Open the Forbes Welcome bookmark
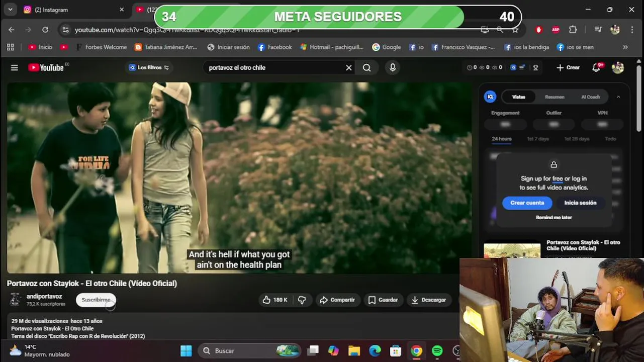The image size is (644, 362). pos(101,47)
